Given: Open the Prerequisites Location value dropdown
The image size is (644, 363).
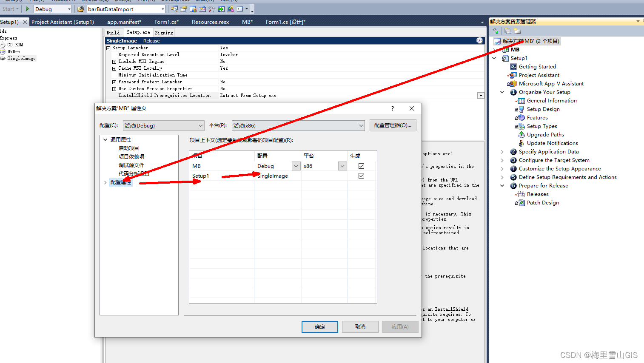Looking at the screenshot, I should 481,96.
